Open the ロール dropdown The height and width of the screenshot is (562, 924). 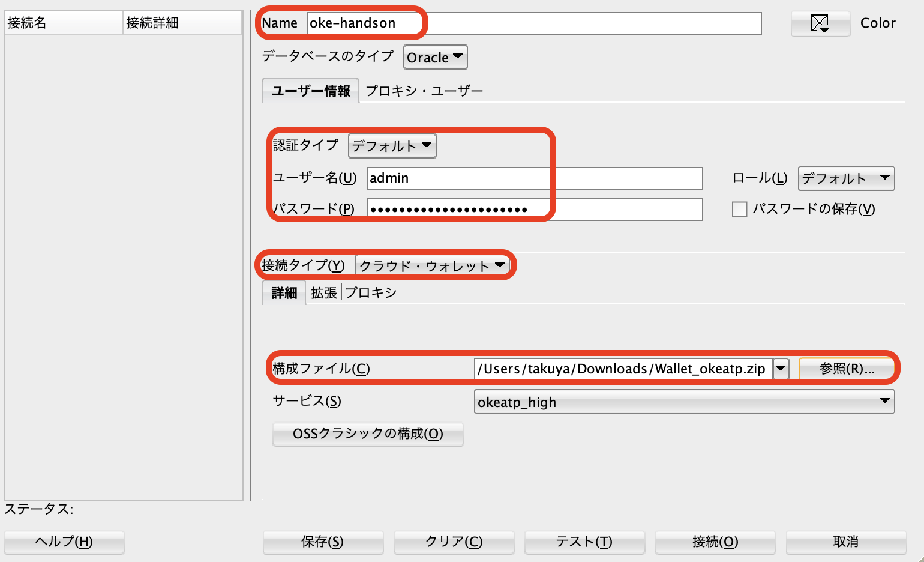click(846, 178)
